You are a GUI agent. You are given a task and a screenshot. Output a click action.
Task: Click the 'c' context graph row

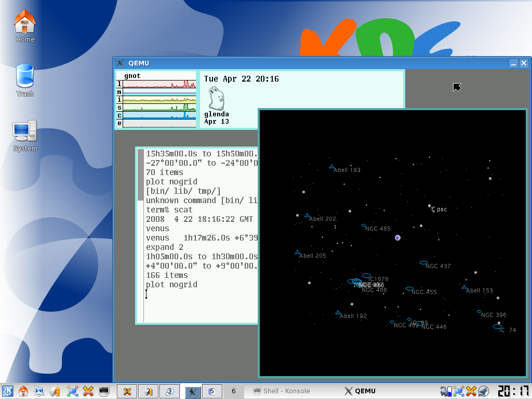click(x=156, y=115)
